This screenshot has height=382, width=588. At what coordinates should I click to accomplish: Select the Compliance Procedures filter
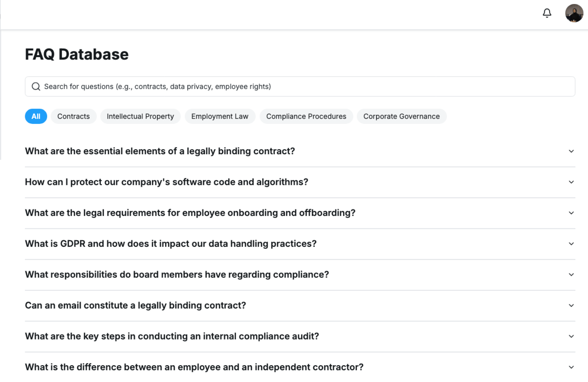pos(306,116)
